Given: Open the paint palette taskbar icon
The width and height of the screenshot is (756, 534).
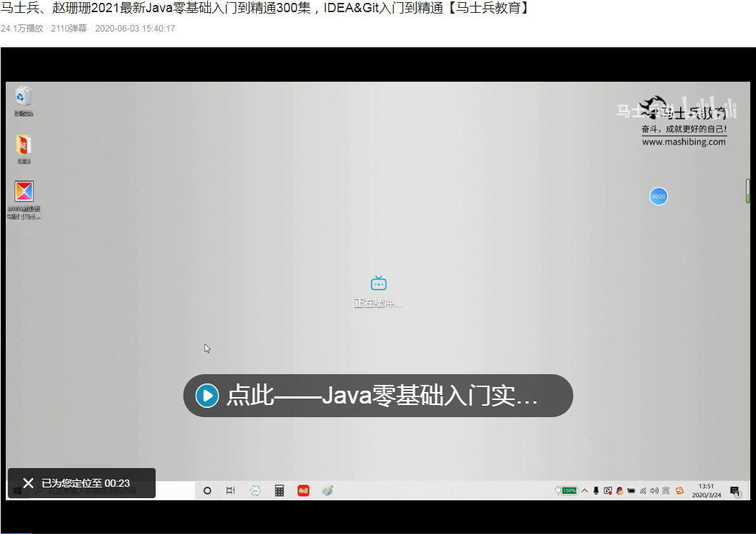Looking at the screenshot, I should point(327,490).
